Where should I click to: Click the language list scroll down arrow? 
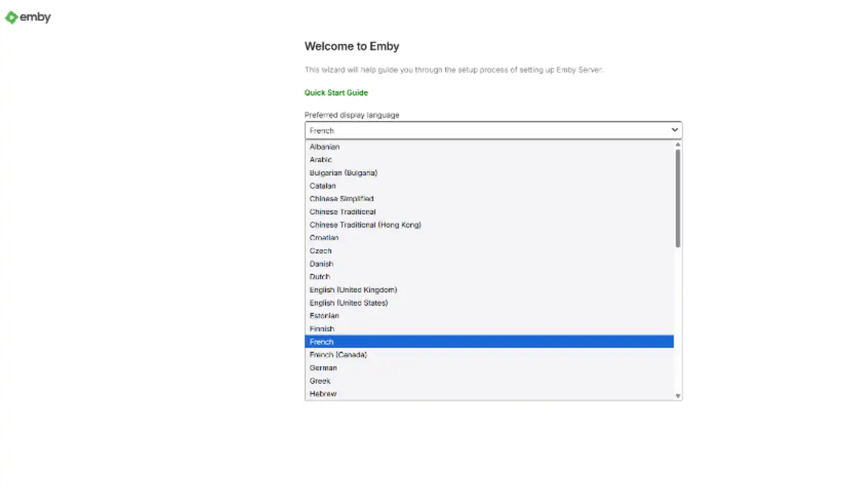pyautogui.click(x=678, y=396)
